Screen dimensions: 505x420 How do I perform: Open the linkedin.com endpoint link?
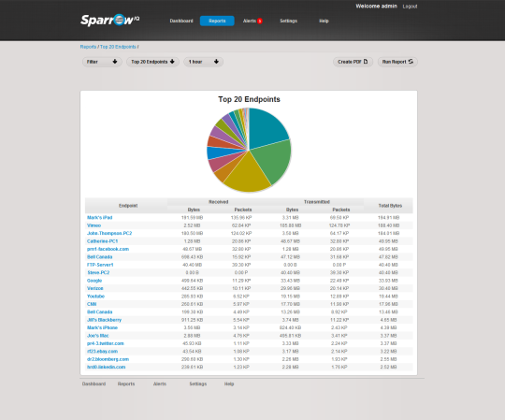pyautogui.click(x=106, y=367)
